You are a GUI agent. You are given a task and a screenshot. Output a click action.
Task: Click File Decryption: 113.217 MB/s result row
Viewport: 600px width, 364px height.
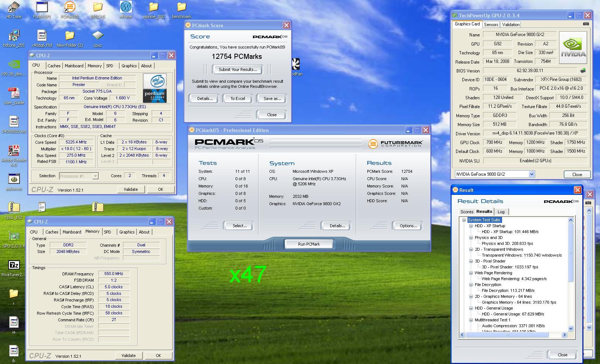coord(508,290)
